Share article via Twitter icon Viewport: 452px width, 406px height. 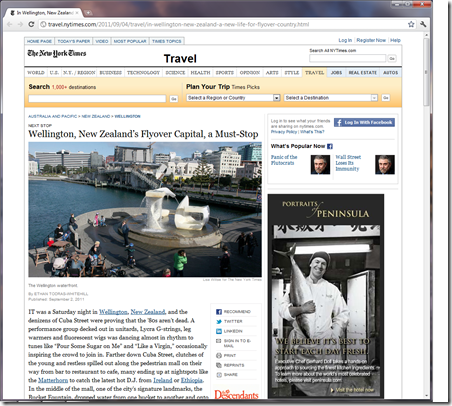[219, 321]
